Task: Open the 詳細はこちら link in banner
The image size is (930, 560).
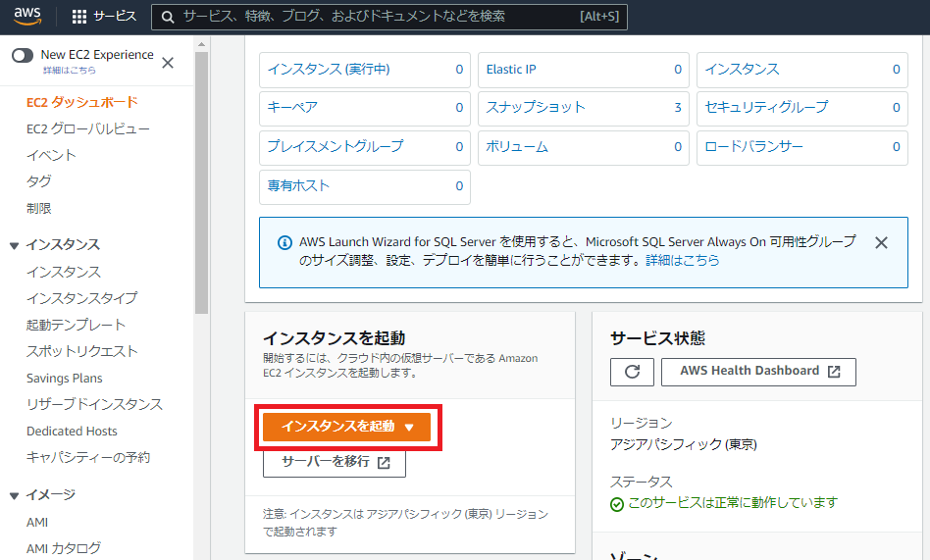Action: click(x=682, y=261)
